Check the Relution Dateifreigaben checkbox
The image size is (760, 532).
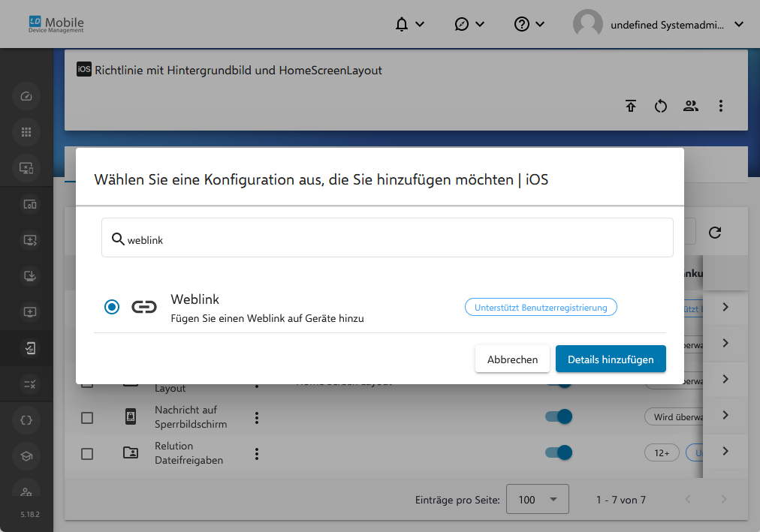(87, 454)
